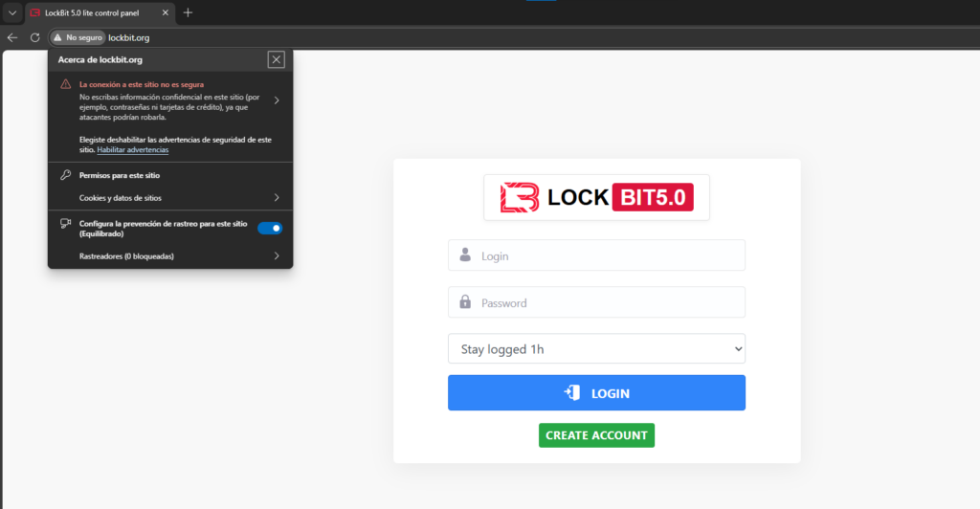Click the page refresh icon
The height and width of the screenshot is (509, 980).
coord(35,37)
